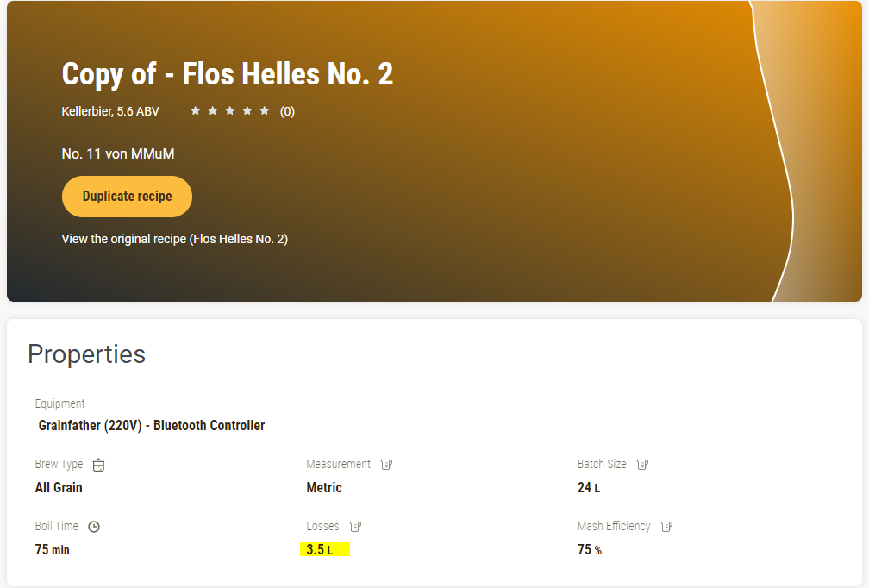
Task: Click the recipe title Copy of - Flos Helles No. 2
Action: 228,74
